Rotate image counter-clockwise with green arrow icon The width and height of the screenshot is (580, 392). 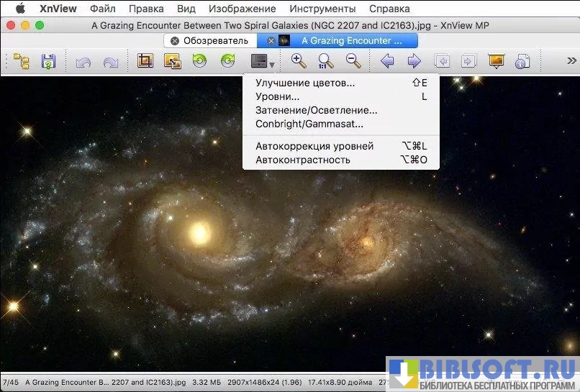click(x=199, y=62)
